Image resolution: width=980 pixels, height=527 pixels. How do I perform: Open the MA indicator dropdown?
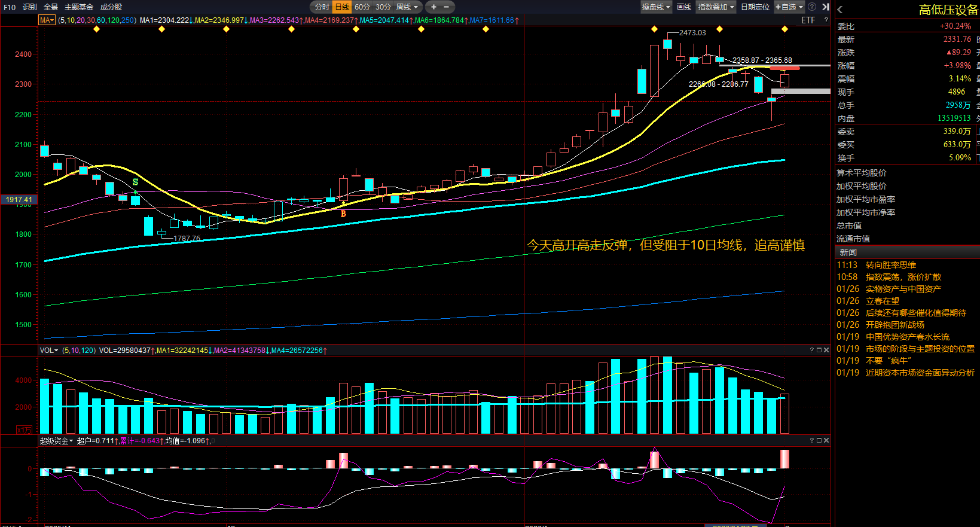pyautogui.click(x=47, y=20)
